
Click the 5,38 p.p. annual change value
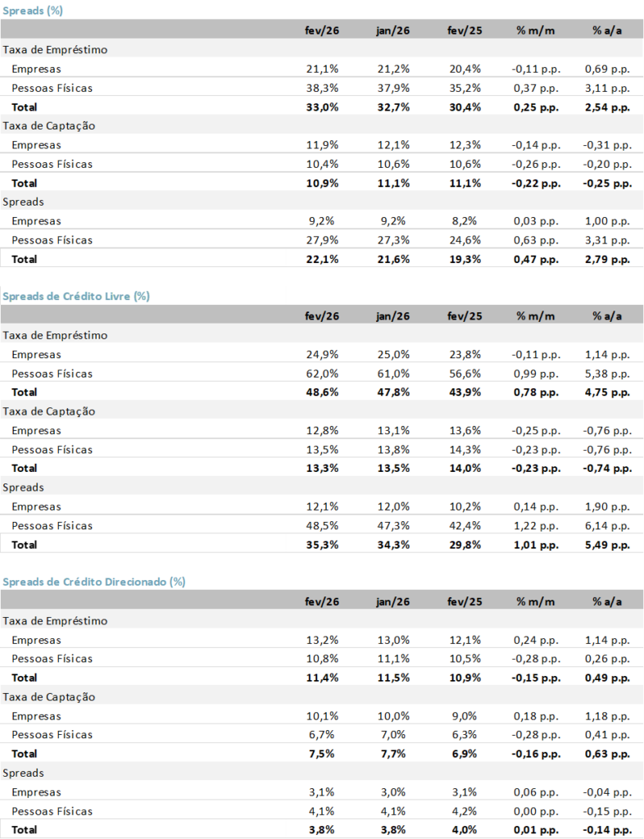tap(607, 374)
